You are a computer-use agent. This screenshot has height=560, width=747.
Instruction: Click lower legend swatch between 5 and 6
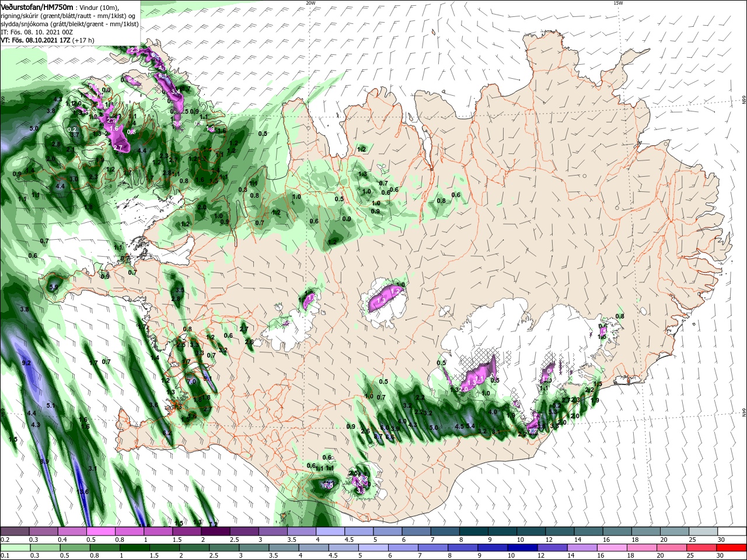[x=373, y=548]
